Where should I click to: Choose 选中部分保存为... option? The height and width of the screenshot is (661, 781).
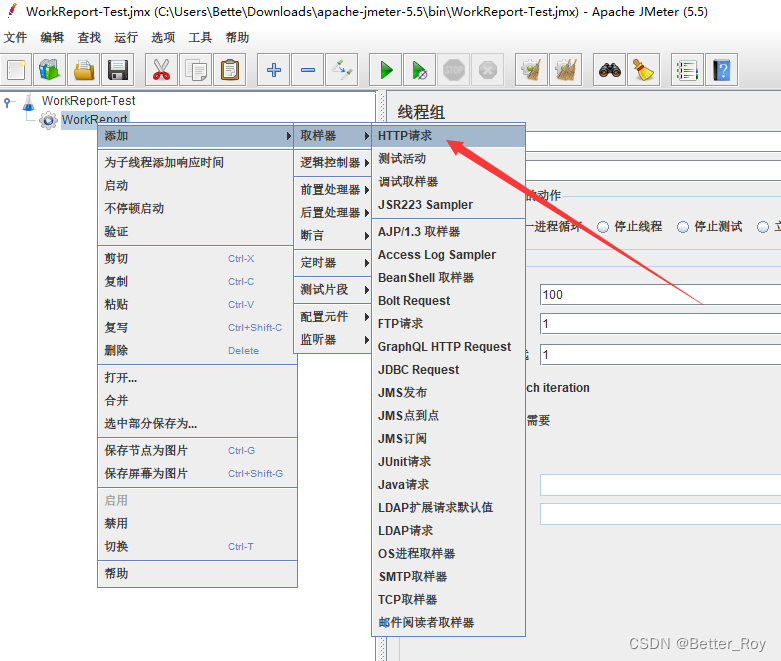click(x=195, y=423)
